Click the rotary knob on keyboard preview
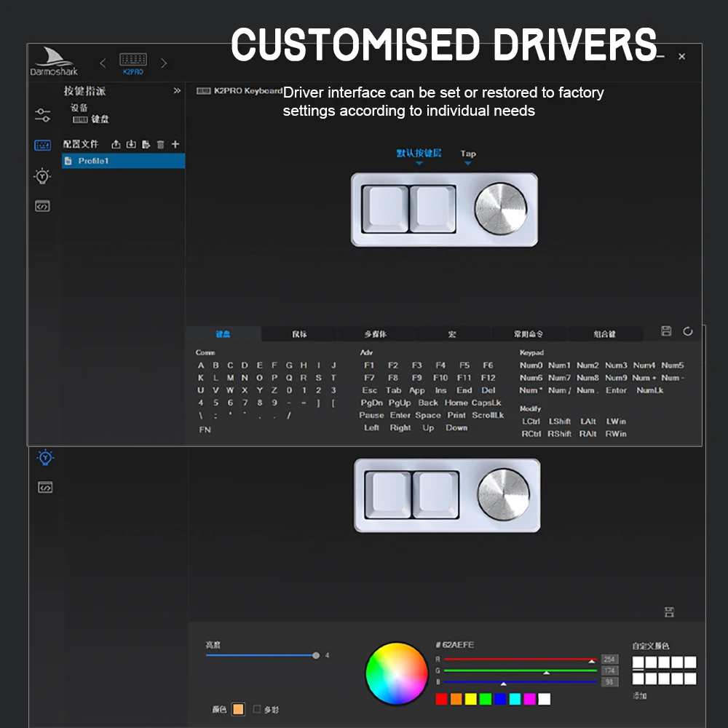 (x=501, y=209)
